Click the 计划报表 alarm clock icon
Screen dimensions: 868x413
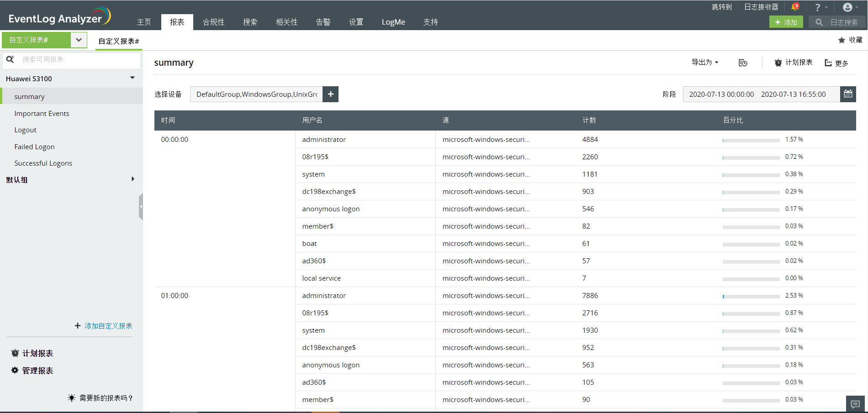[x=778, y=63]
